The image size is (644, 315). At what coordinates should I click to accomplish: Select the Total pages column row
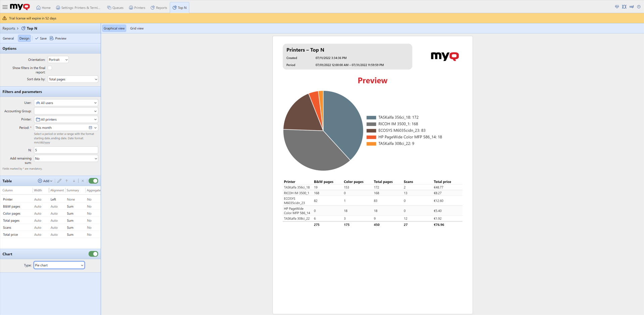pyautogui.click(x=50, y=220)
